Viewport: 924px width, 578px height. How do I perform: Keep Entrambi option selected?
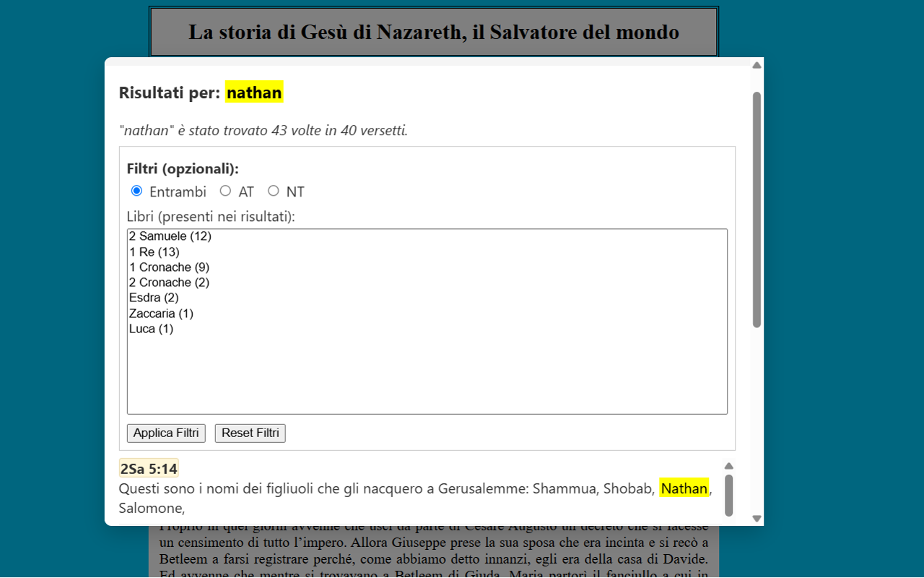pyautogui.click(x=136, y=191)
